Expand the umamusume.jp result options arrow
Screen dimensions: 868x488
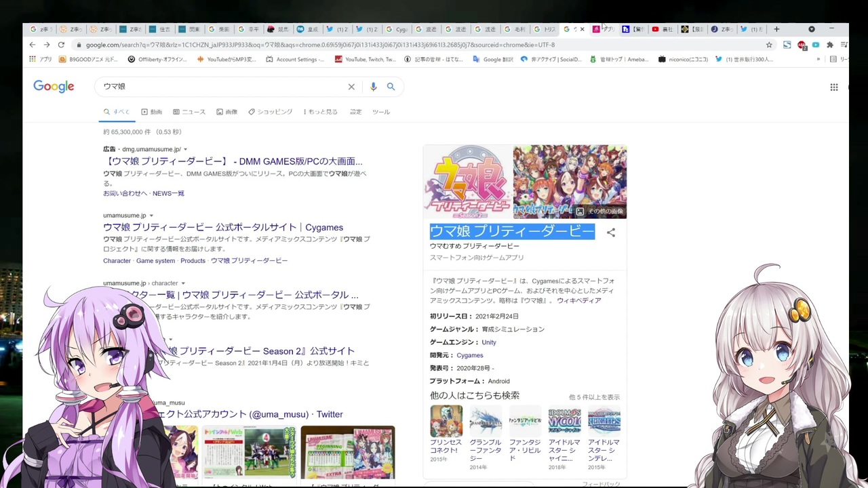(x=151, y=216)
